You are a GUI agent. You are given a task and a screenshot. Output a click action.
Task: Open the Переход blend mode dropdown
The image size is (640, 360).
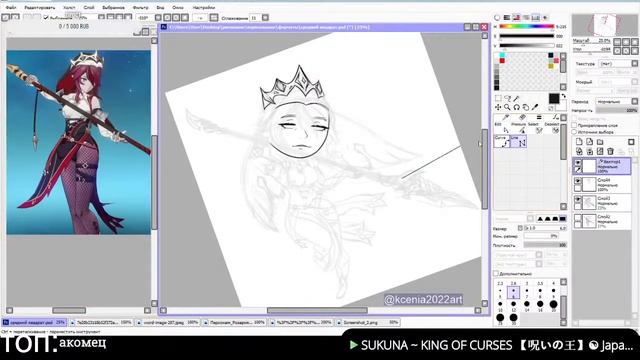pyautogui.click(x=616, y=101)
